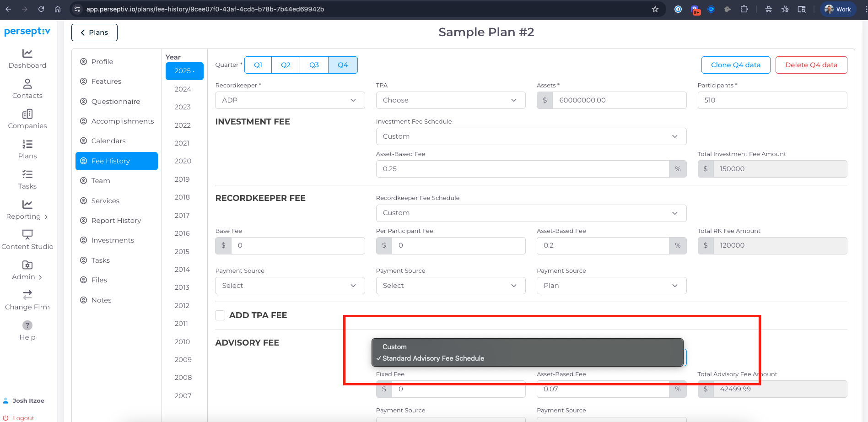Open the Report History section
The height and width of the screenshot is (422, 868).
click(117, 221)
